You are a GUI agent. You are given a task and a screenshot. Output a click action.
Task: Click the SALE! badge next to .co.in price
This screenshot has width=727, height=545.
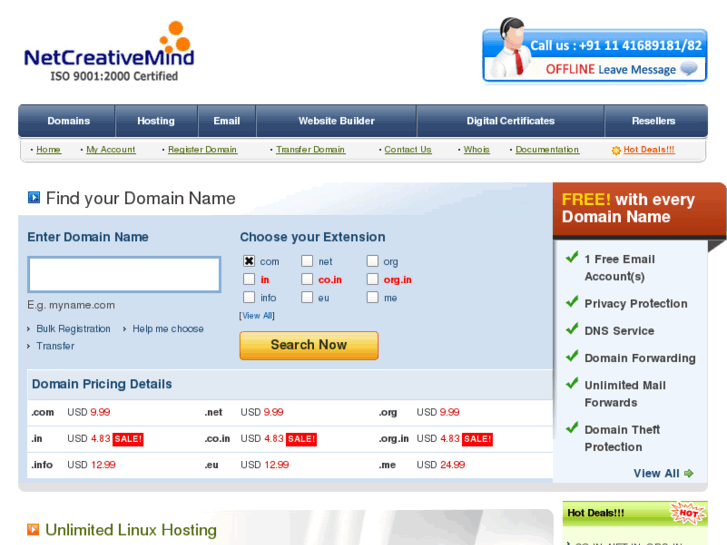301,439
